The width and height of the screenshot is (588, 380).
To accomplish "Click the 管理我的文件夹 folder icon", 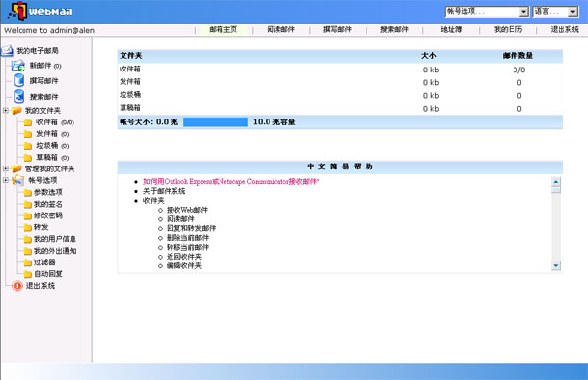I will pyautogui.click(x=17, y=168).
